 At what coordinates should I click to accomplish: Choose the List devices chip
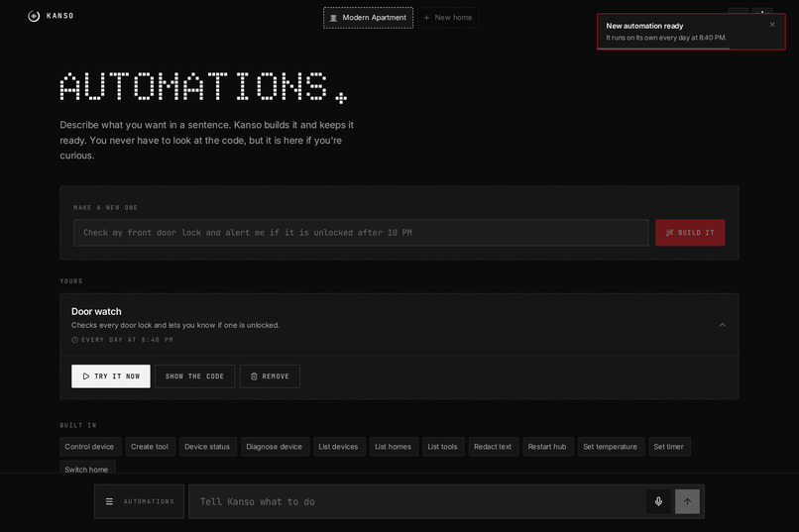pyautogui.click(x=339, y=447)
